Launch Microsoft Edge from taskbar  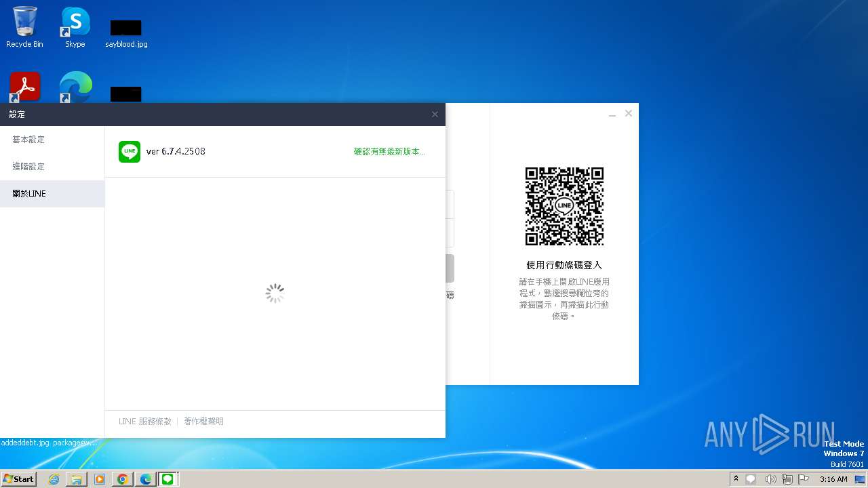pyautogui.click(x=145, y=479)
